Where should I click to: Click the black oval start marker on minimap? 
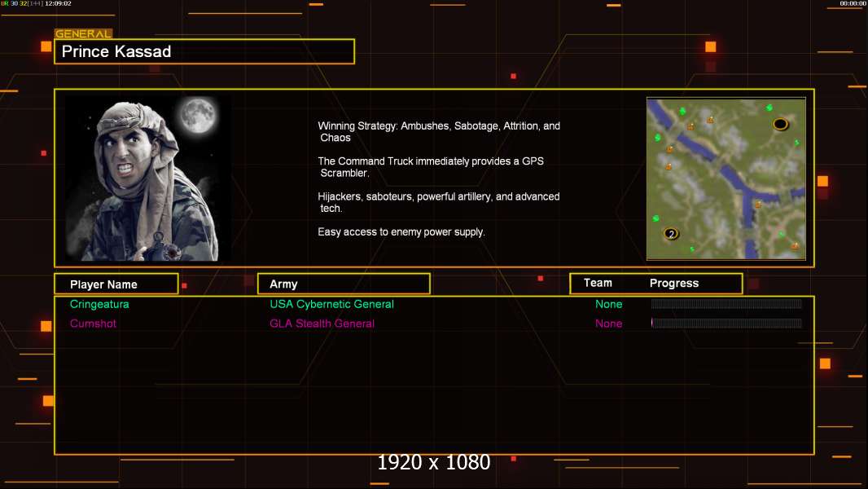click(x=780, y=124)
